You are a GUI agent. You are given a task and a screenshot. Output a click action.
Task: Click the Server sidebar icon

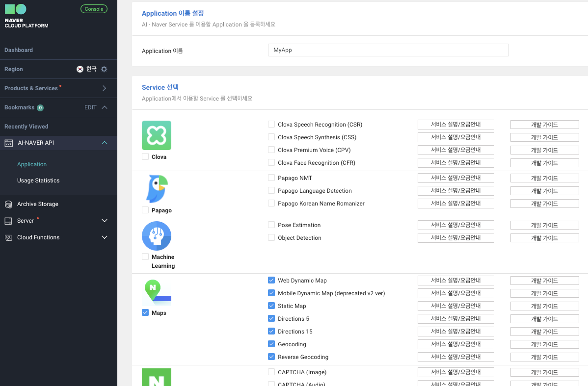(x=8, y=221)
